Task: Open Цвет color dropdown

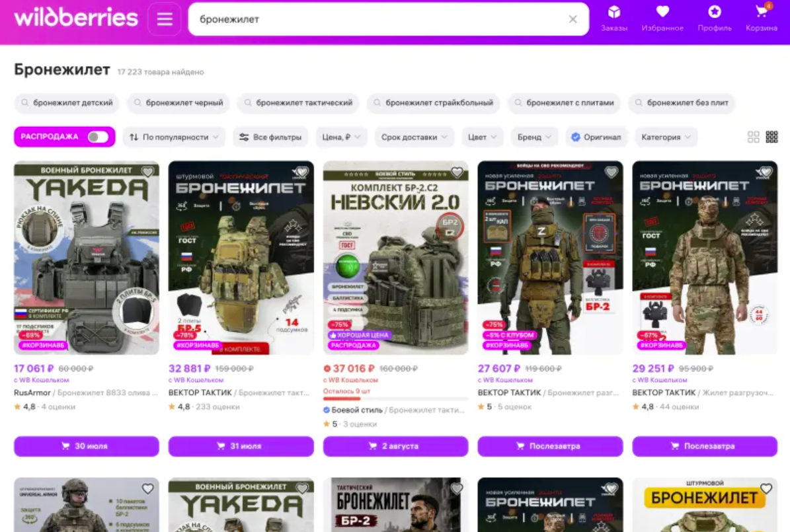Action: tap(482, 137)
